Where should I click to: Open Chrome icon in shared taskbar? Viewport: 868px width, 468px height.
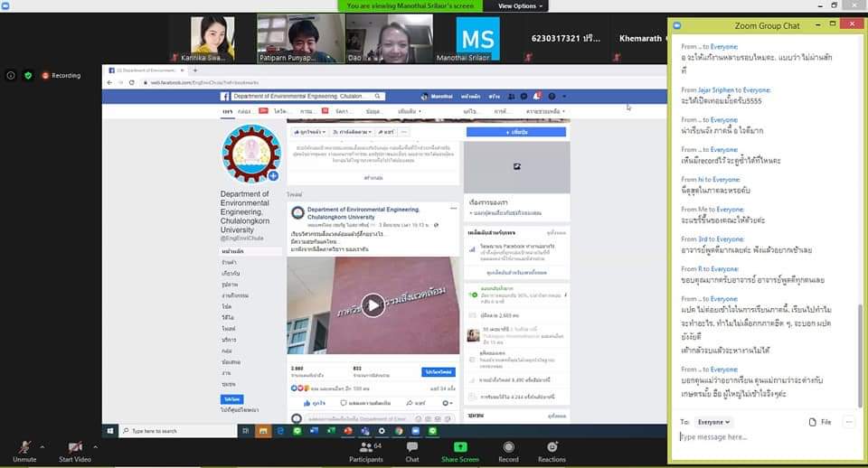pyautogui.click(x=399, y=431)
